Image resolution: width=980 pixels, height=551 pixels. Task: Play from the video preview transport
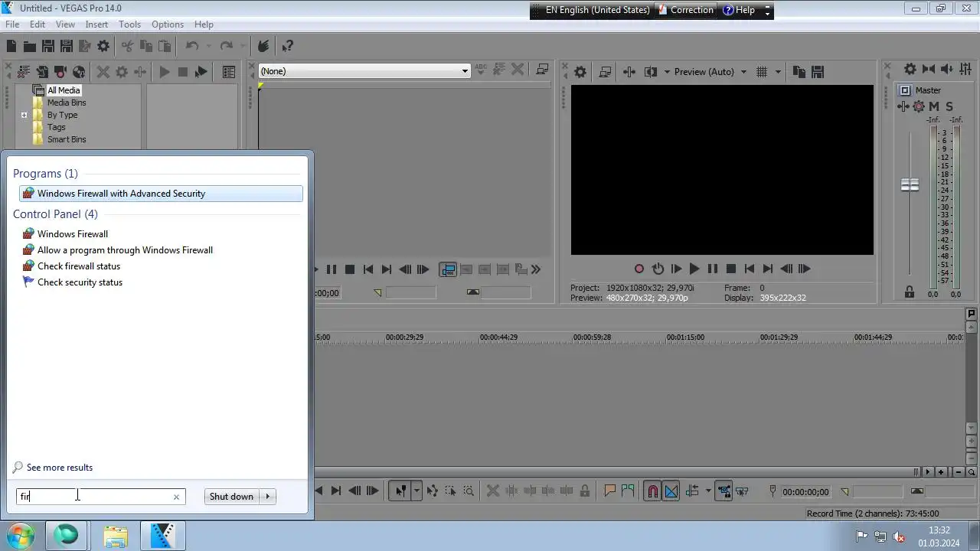click(694, 269)
